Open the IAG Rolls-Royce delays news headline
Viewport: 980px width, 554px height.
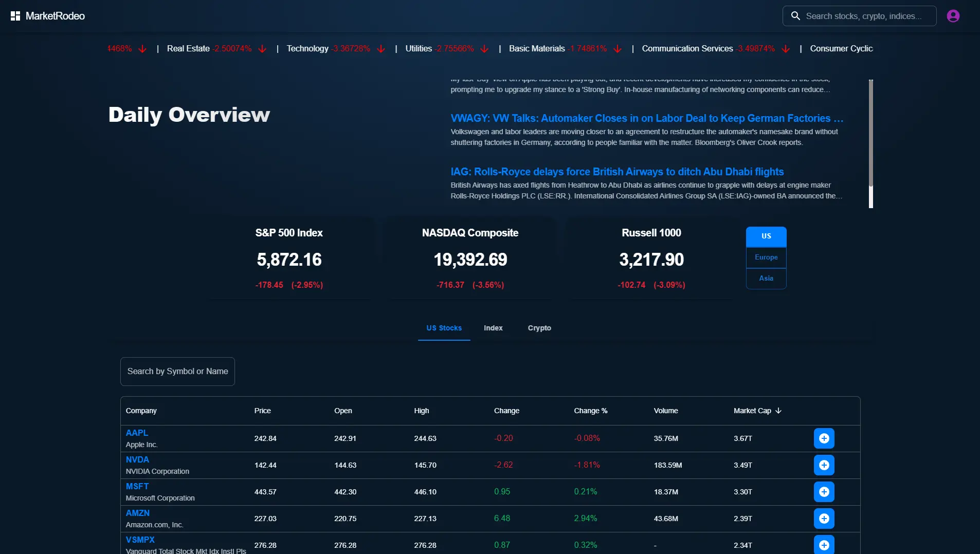point(617,172)
